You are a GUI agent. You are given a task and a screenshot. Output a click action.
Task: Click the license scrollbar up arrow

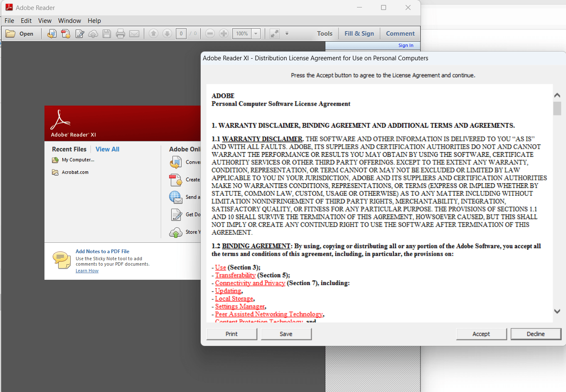point(557,95)
